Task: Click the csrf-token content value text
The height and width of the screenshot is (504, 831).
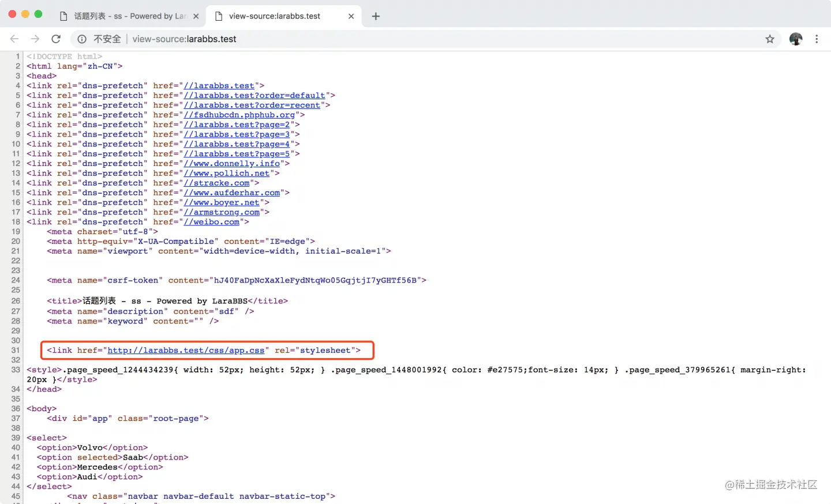Action: 315,281
